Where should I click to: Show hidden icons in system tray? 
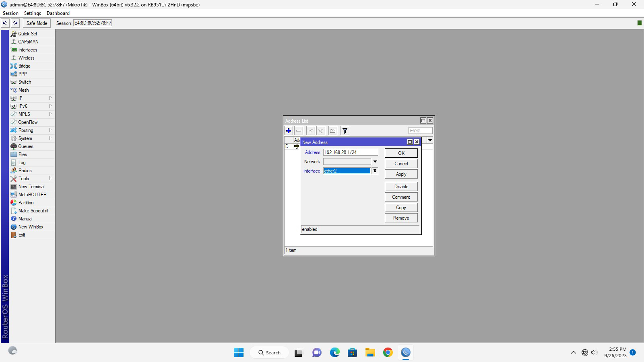tap(573, 352)
